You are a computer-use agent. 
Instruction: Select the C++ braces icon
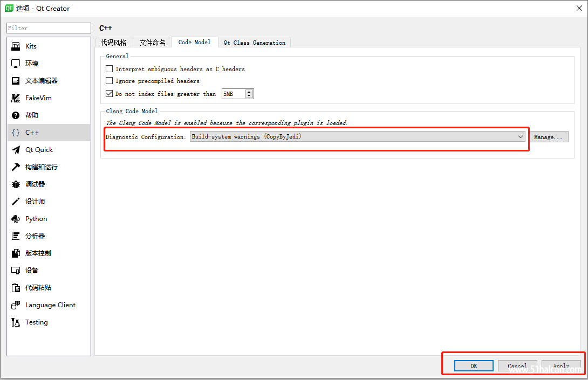pyautogui.click(x=16, y=132)
